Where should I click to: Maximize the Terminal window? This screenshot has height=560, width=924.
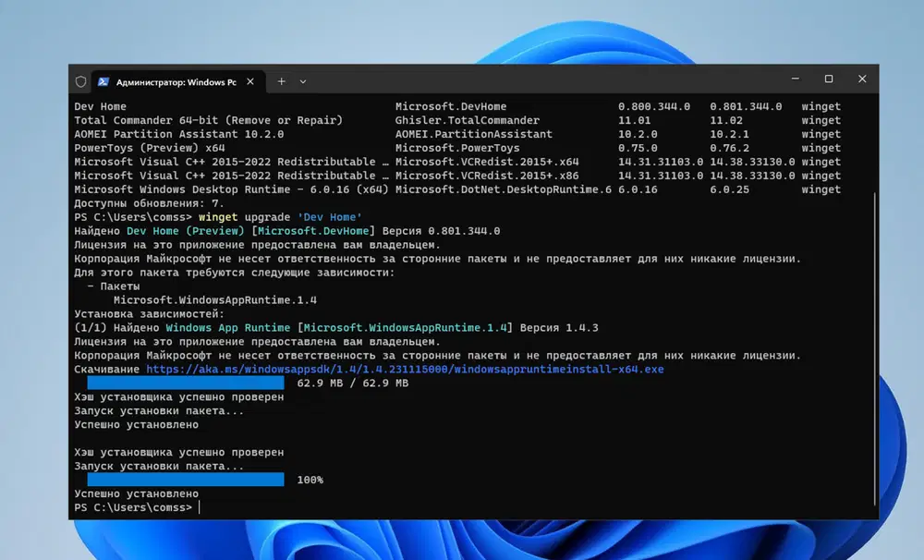click(829, 79)
